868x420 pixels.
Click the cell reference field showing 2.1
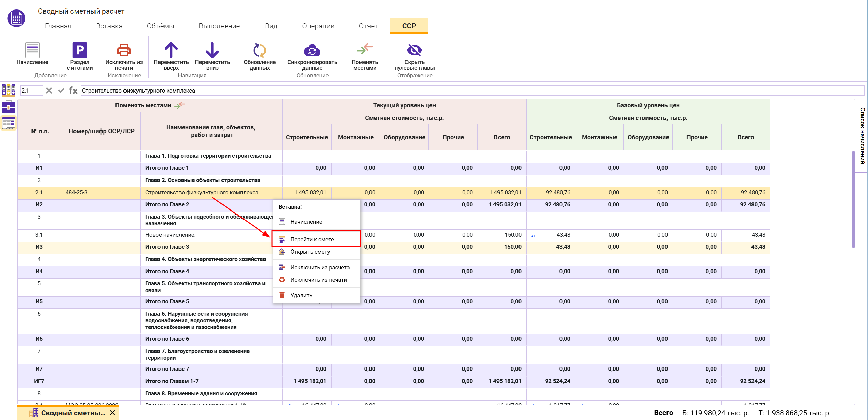(x=31, y=91)
